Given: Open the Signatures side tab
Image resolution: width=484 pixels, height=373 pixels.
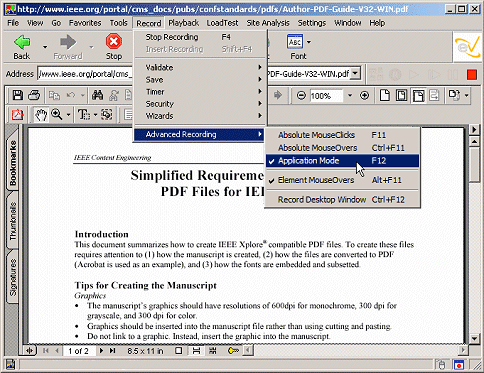Looking at the screenshot, I should [13, 277].
